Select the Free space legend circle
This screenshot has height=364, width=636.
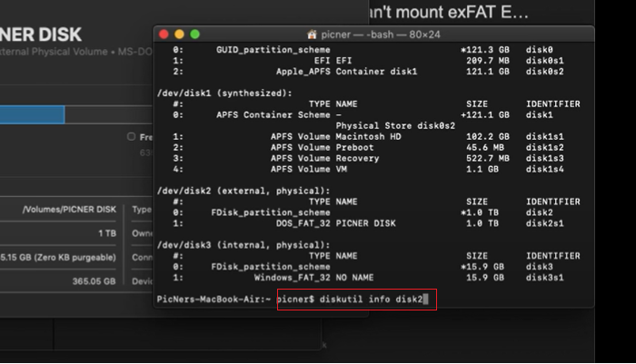click(x=132, y=137)
